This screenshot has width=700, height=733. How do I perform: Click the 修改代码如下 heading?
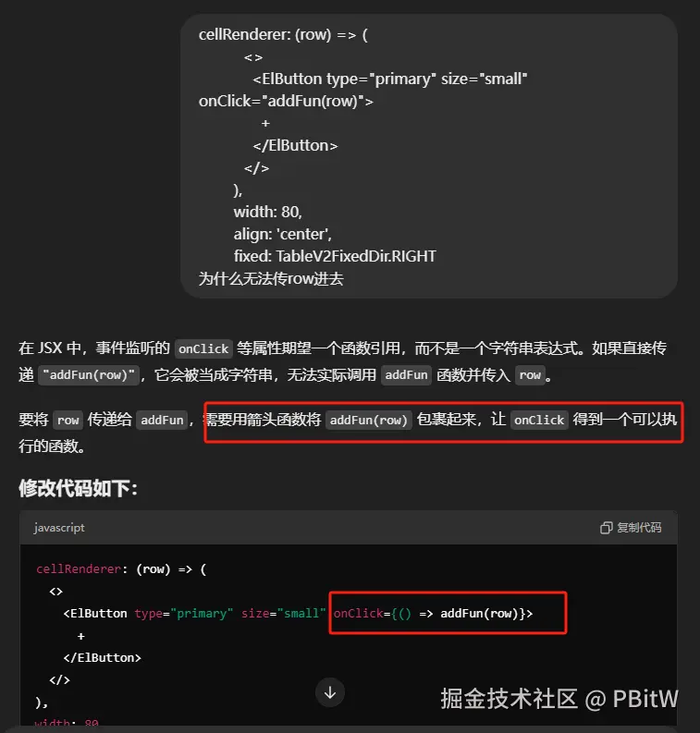click(x=78, y=488)
